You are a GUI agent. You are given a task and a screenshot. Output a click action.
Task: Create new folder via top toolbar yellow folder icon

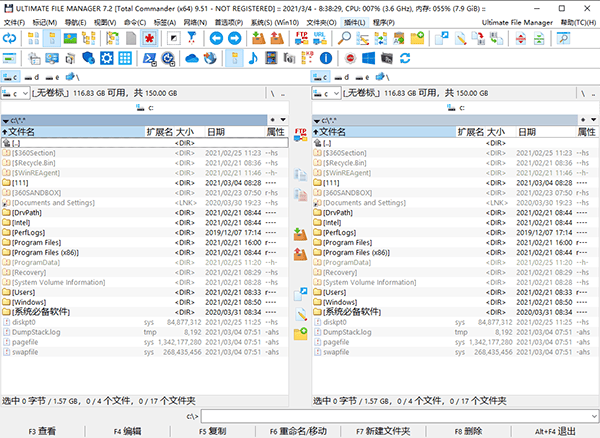(417, 38)
